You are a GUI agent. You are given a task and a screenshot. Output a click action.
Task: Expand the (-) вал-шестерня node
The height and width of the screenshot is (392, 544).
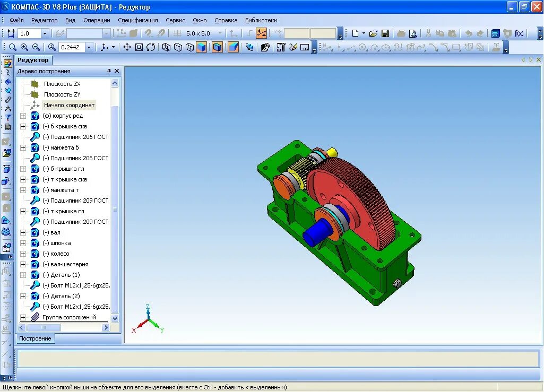(x=23, y=264)
